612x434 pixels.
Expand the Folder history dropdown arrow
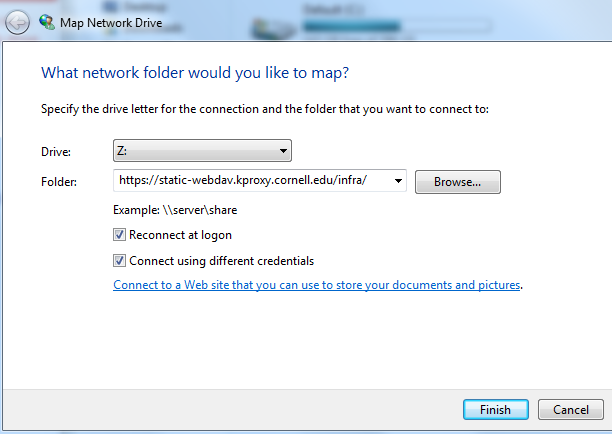[398, 181]
